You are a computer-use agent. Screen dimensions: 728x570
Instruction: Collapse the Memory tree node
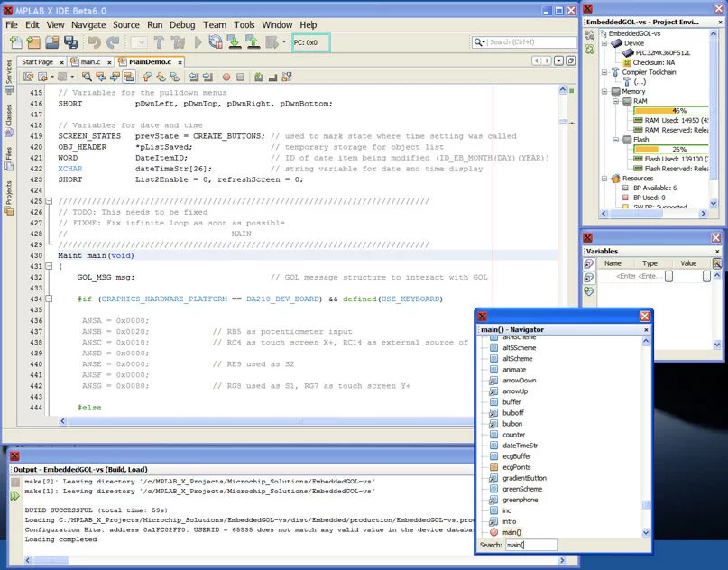click(x=604, y=91)
